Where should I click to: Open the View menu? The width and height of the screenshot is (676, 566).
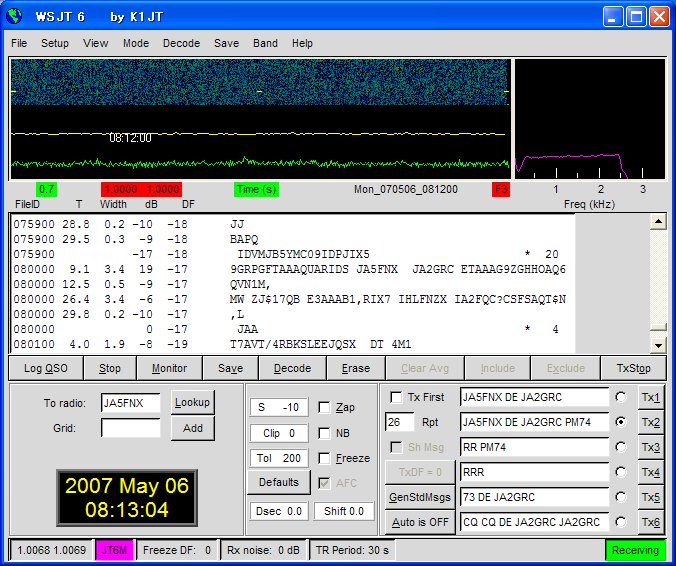click(x=96, y=43)
